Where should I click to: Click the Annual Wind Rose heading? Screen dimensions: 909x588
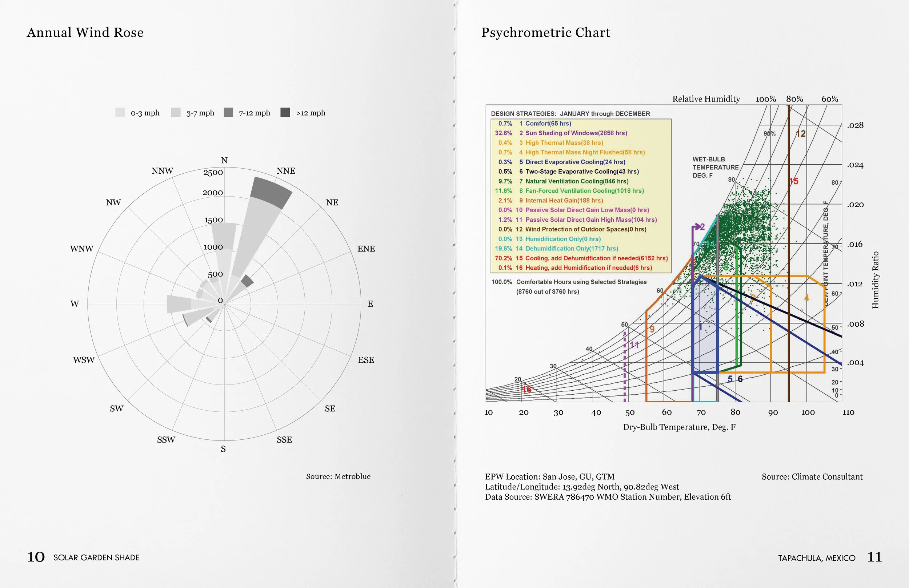tap(85, 32)
